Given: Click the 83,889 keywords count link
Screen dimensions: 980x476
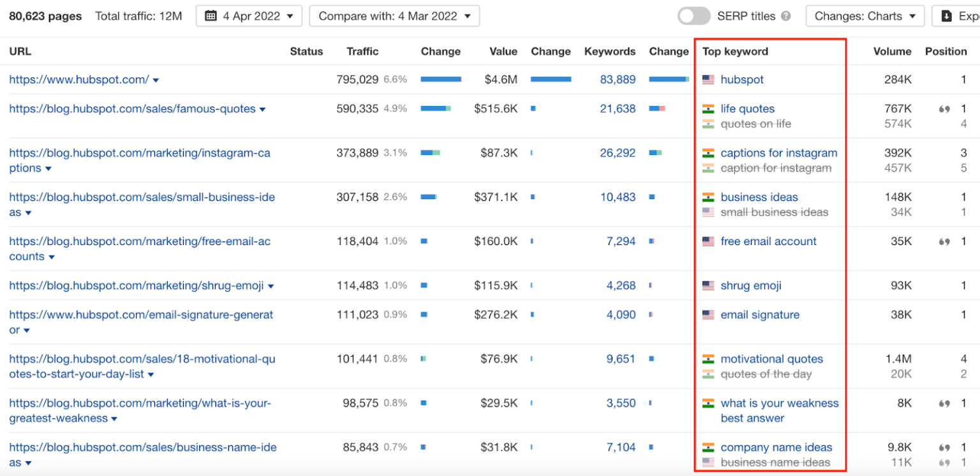Looking at the screenshot, I should pos(616,80).
